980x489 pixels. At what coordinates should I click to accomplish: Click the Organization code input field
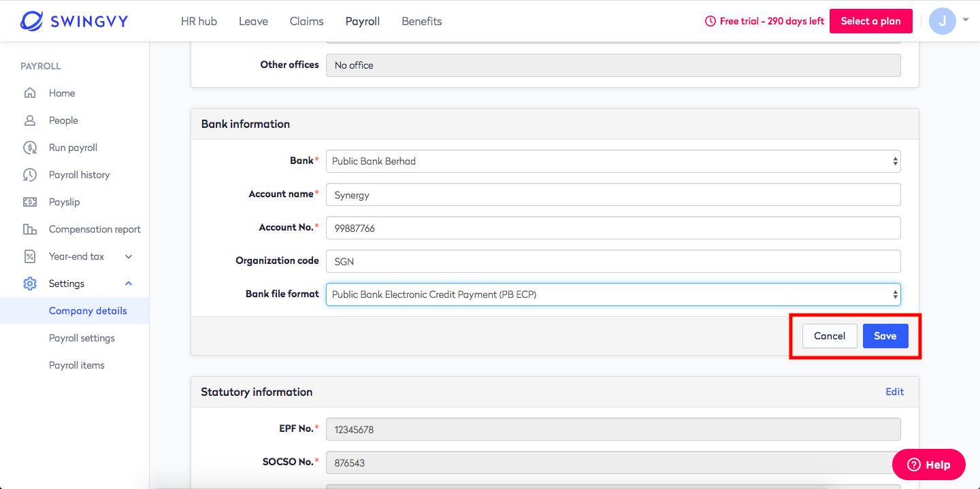(x=613, y=261)
